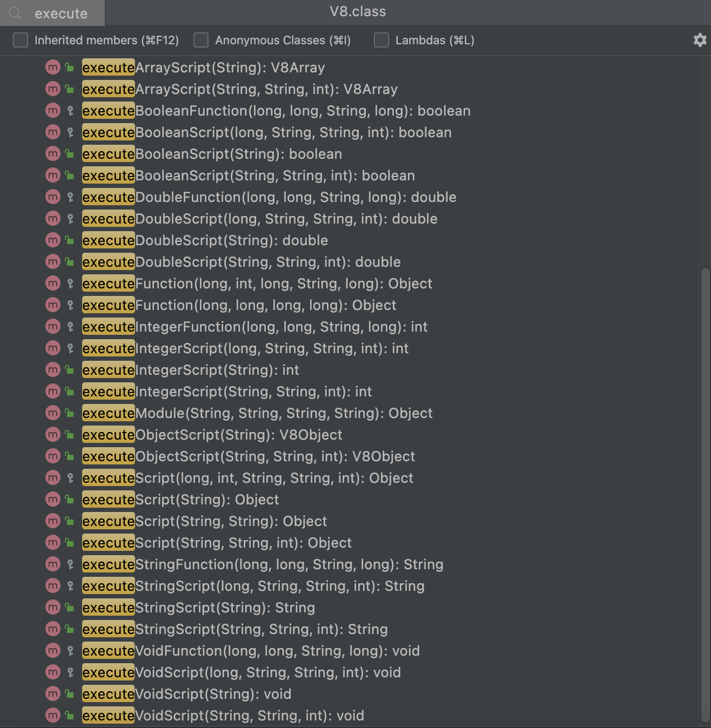711x728 pixels.
Task: Click method icon of executeBooleanFunction row
Action: (53, 111)
